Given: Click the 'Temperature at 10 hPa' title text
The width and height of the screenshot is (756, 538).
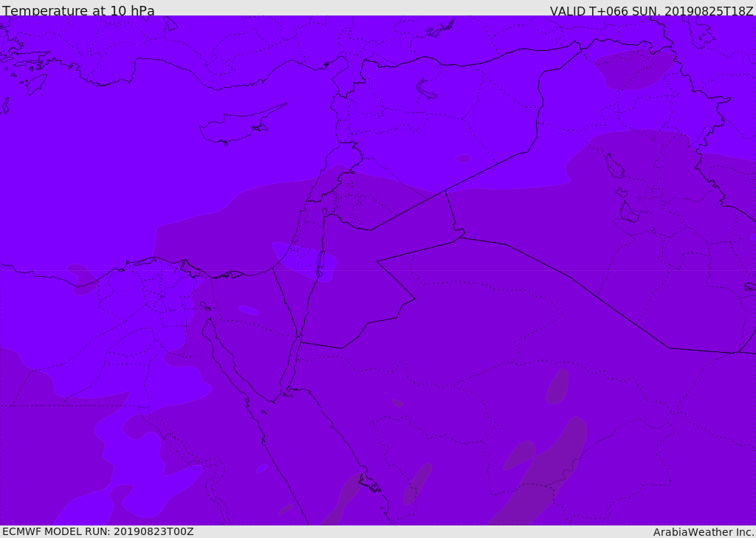Looking at the screenshot, I should point(78,10).
